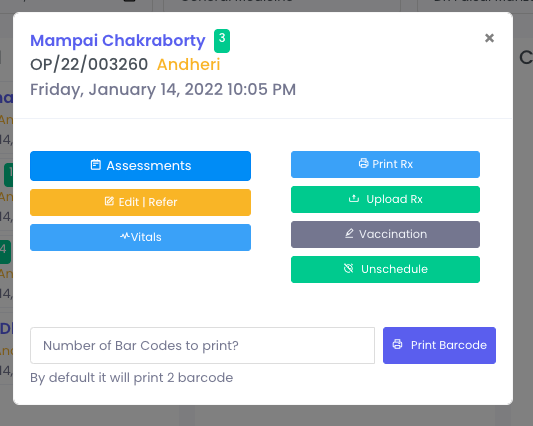The image size is (533, 426).
Task: Click the green badge showing 3
Action: pyautogui.click(x=222, y=41)
